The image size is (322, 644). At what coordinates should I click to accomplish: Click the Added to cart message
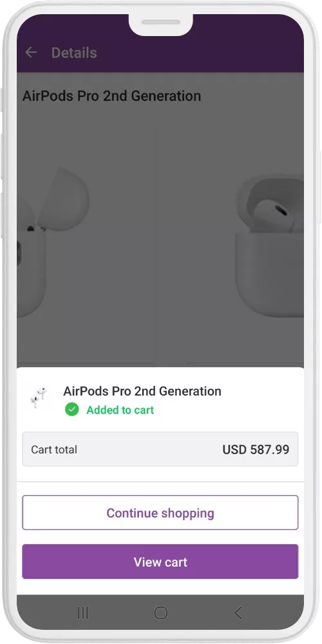(120, 410)
